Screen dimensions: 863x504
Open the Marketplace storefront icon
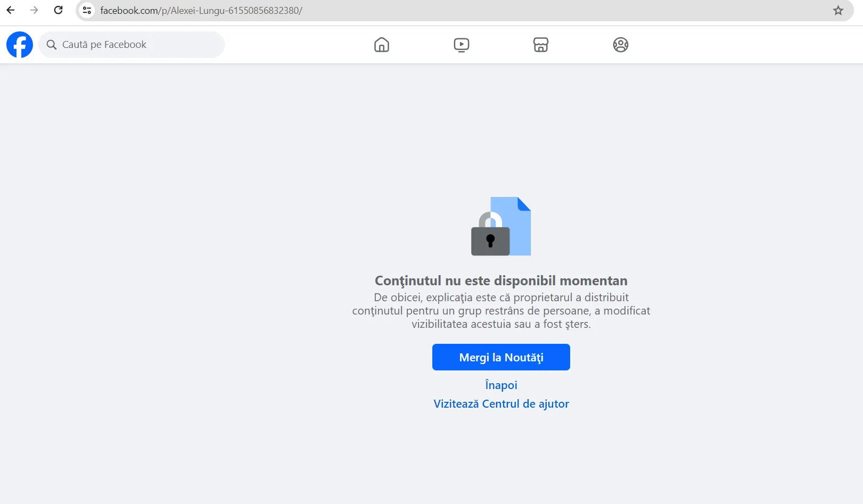pyautogui.click(x=540, y=45)
